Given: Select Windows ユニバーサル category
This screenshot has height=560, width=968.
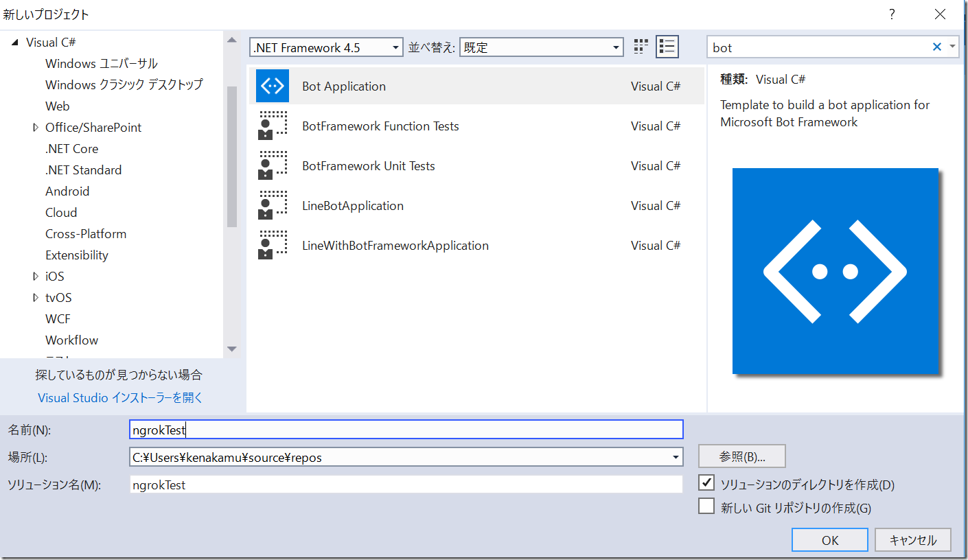Looking at the screenshot, I should pyautogui.click(x=102, y=64).
